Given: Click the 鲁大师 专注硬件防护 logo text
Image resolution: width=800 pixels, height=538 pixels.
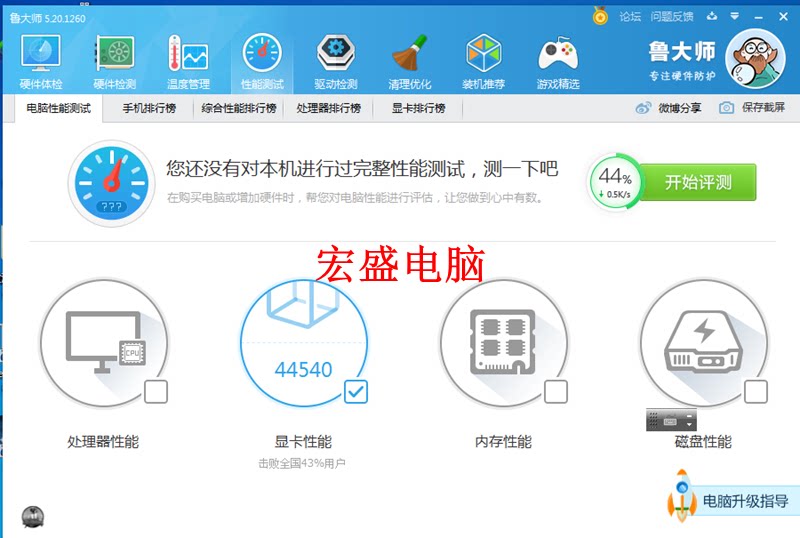Looking at the screenshot, I should tap(682, 61).
